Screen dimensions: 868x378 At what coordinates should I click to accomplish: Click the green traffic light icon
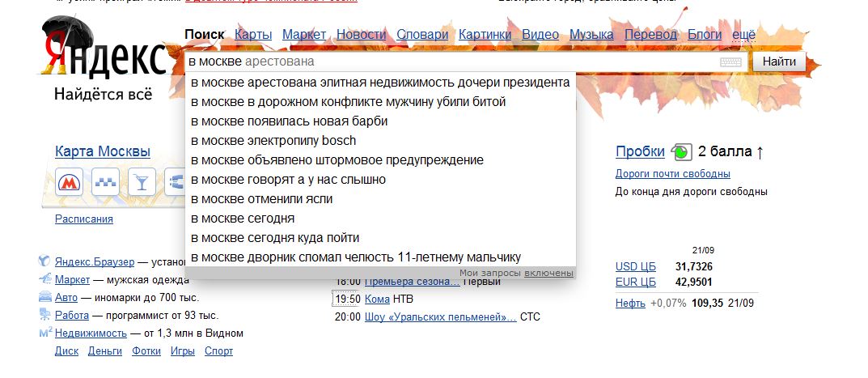pyautogui.click(x=681, y=151)
